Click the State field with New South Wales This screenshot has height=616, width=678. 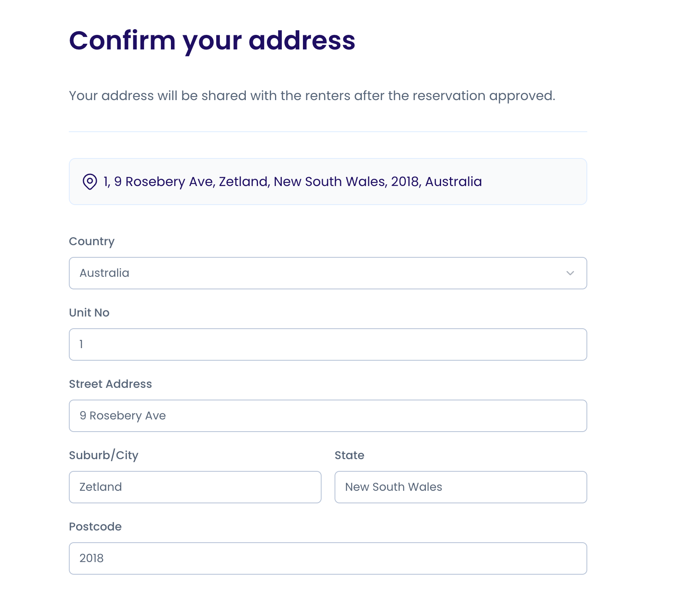click(x=461, y=487)
